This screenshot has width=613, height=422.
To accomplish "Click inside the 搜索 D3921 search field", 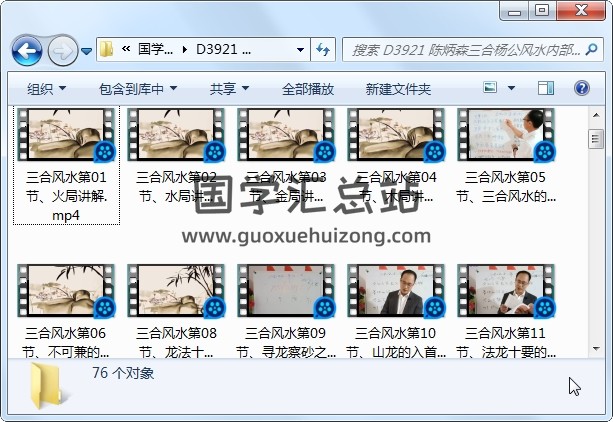I will [460, 49].
